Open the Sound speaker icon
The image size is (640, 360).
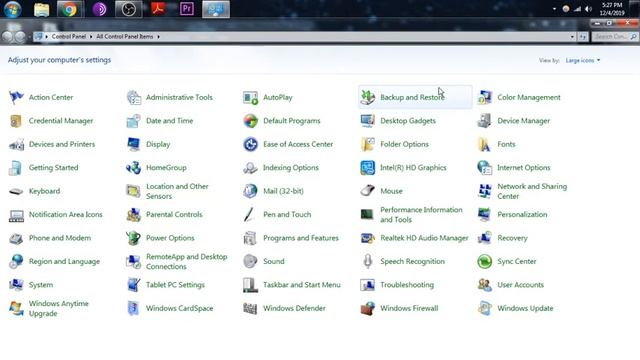[250, 261]
